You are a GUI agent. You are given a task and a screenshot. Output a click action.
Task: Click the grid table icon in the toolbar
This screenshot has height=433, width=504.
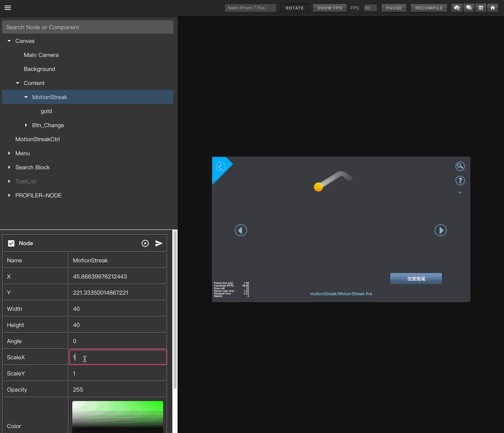point(481,8)
